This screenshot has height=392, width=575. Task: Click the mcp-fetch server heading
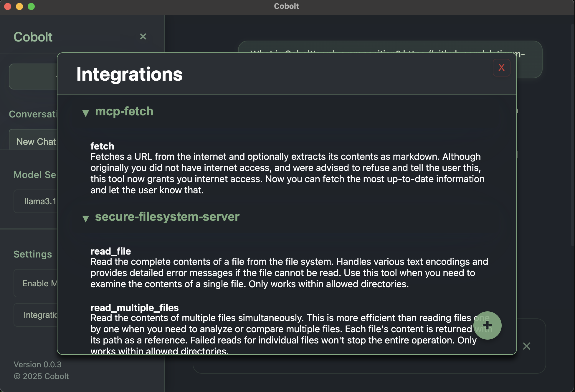tap(124, 112)
